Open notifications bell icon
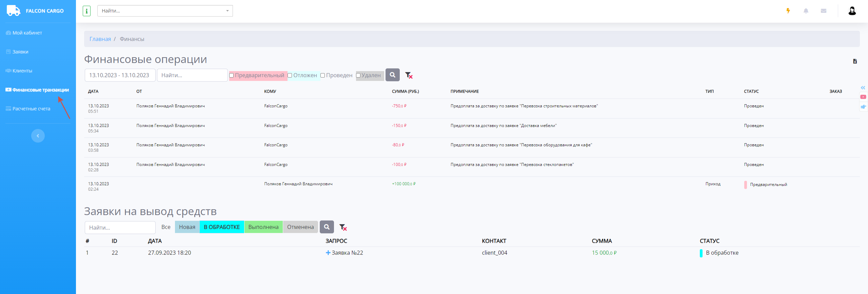The width and height of the screenshot is (868, 294). click(x=806, y=11)
